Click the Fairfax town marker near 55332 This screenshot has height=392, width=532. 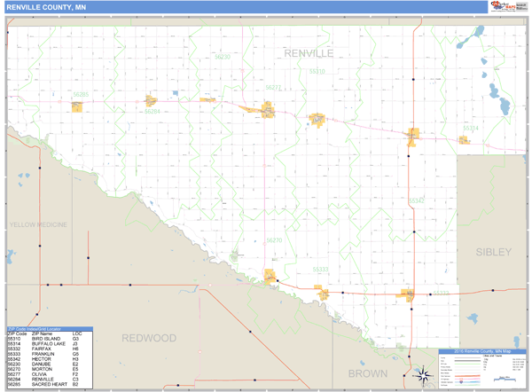(x=410, y=294)
